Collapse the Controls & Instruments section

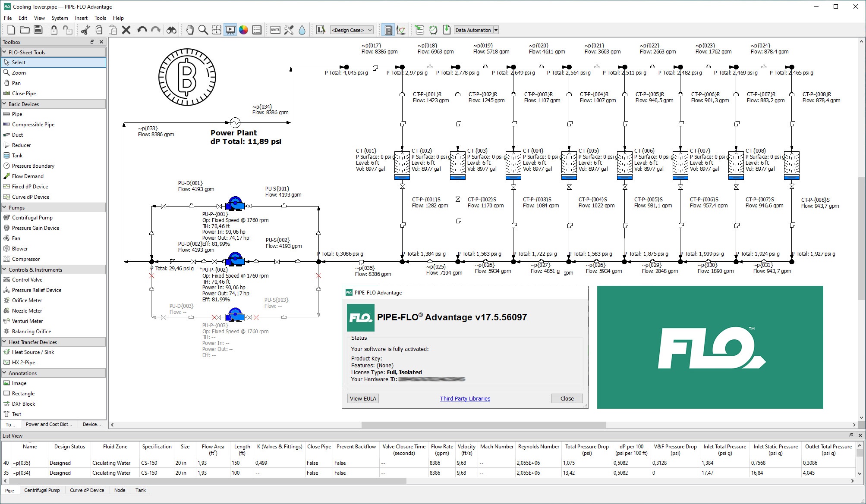click(x=4, y=269)
